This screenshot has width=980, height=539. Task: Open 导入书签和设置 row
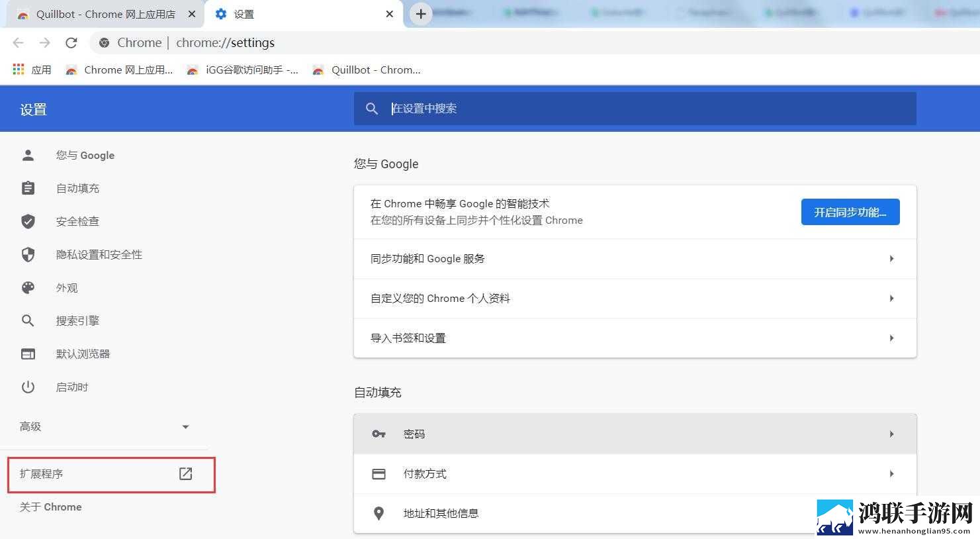click(635, 338)
